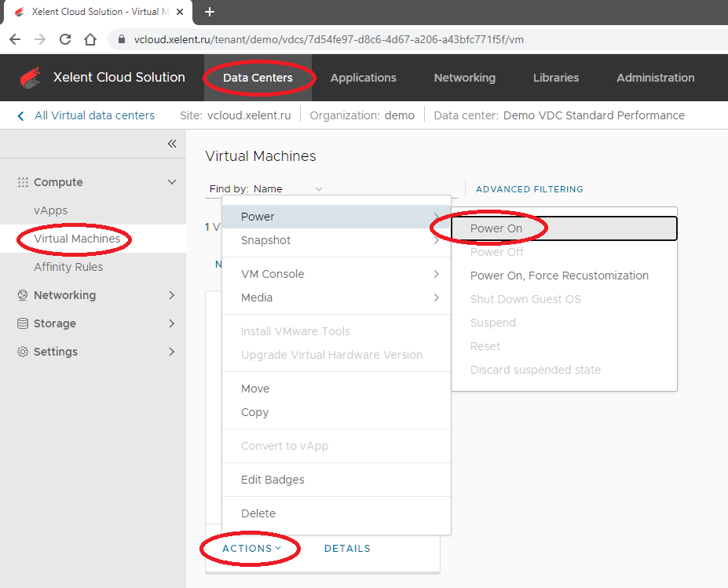728x588 pixels.
Task: Click the Demo VDC Standard Performance text
Action: (594, 115)
